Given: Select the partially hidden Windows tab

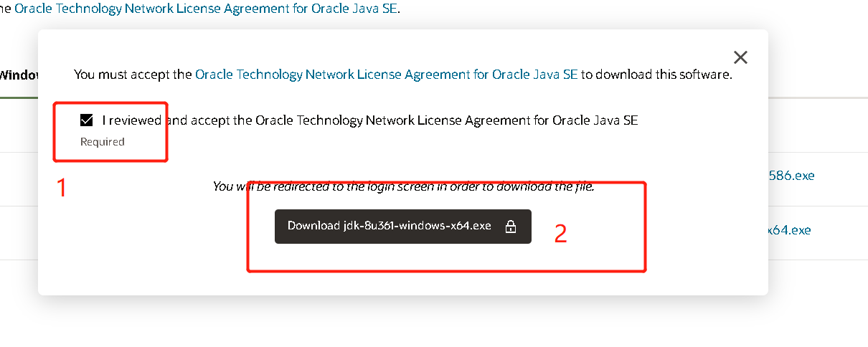Looking at the screenshot, I should (x=19, y=74).
